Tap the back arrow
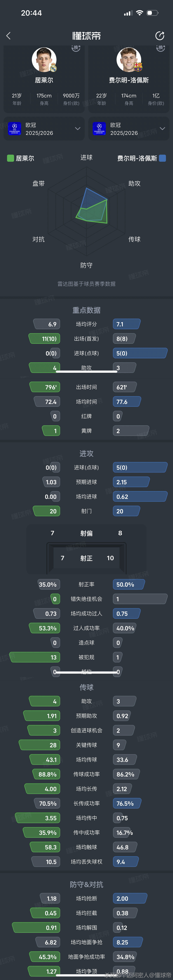173x980 pixels. coord(9,36)
